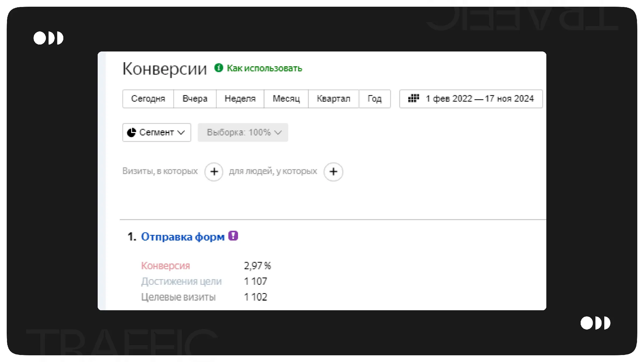Click the Конверсия metric label
Image resolution: width=644 pixels, height=362 pixels.
tap(166, 266)
